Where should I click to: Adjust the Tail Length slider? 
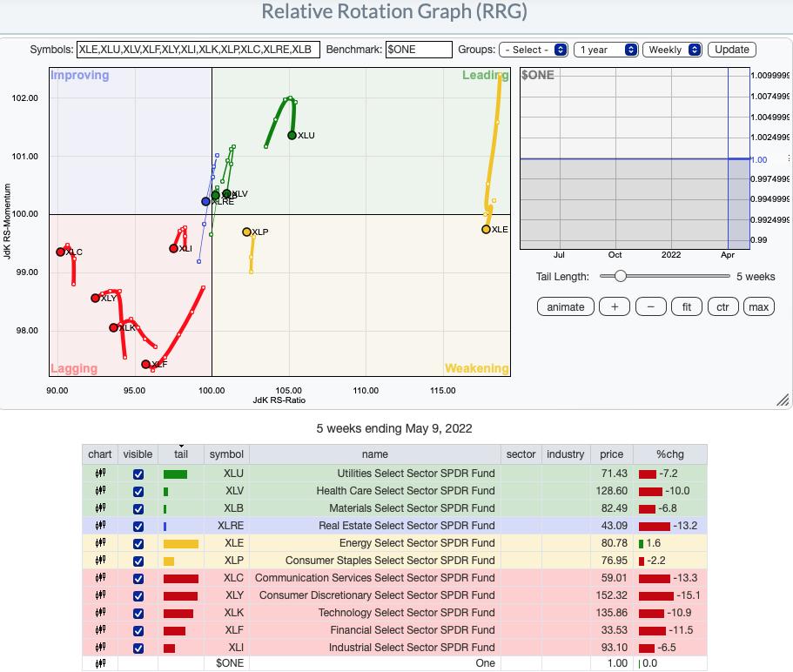coord(620,276)
